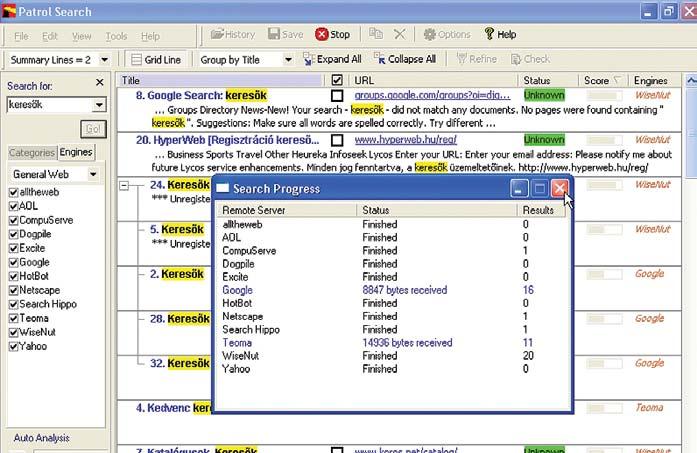Open the Tools menu
The height and width of the screenshot is (453, 697).
[116, 36]
